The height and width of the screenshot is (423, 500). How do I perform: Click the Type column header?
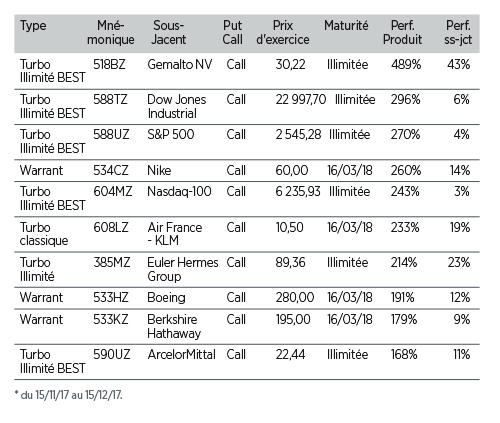33,26
